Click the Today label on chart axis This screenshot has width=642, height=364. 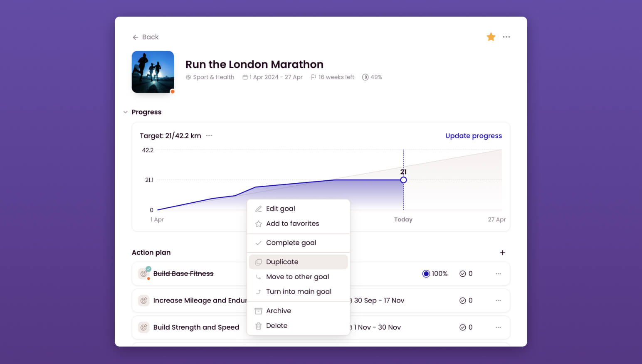403,219
